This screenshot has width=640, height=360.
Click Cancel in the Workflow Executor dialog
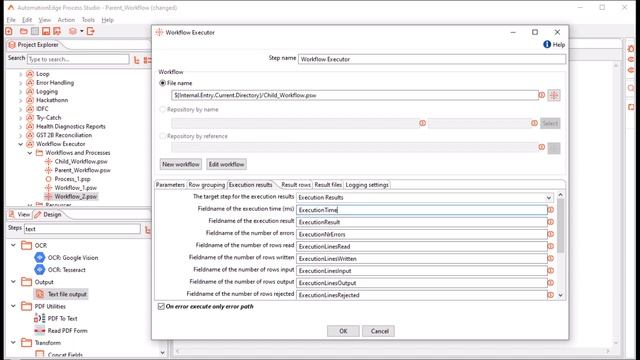[x=379, y=331]
